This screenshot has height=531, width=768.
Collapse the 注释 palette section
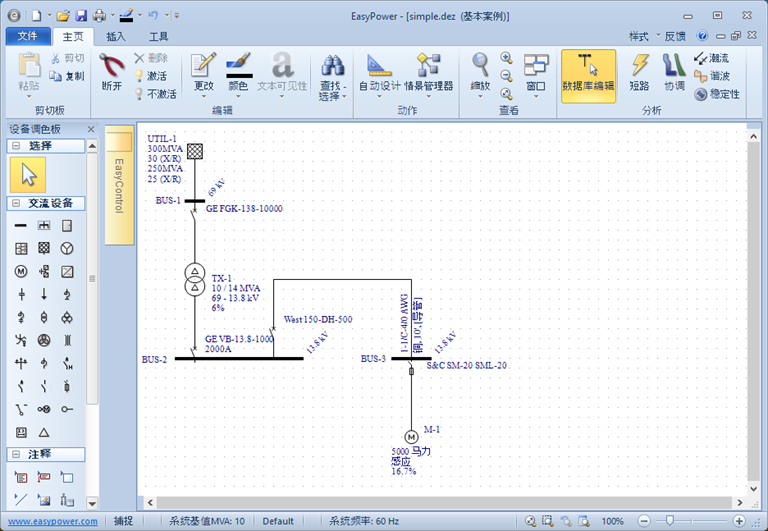coord(16,454)
